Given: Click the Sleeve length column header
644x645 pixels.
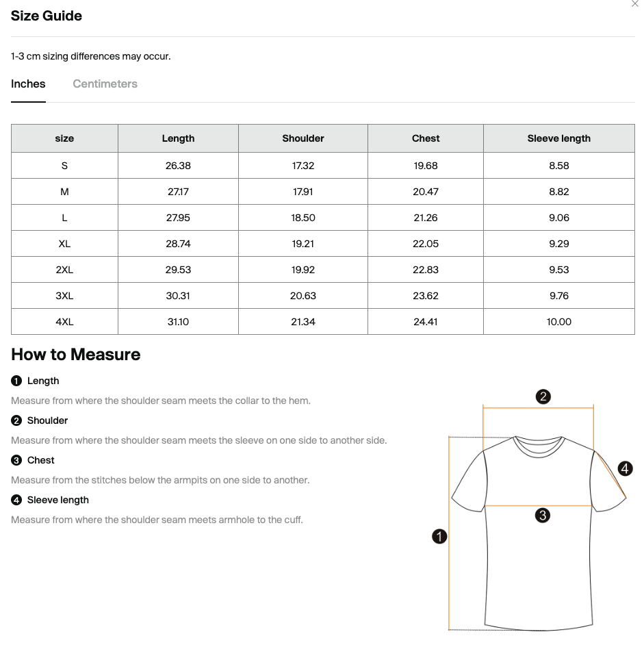Looking at the screenshot, I should click(x=559, y=138).
